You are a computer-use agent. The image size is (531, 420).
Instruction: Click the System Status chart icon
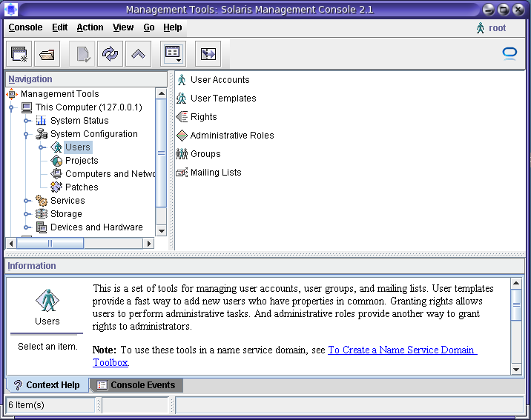(41, 121)
